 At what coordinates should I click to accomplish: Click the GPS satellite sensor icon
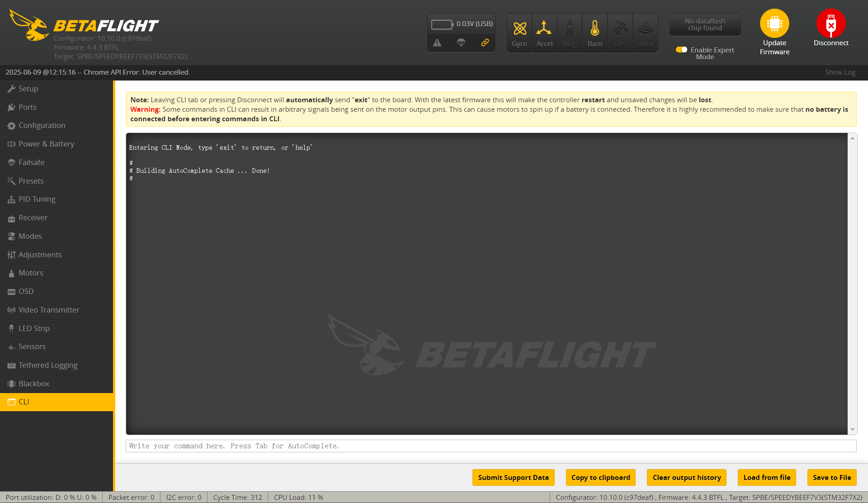(x=620, y=28)
